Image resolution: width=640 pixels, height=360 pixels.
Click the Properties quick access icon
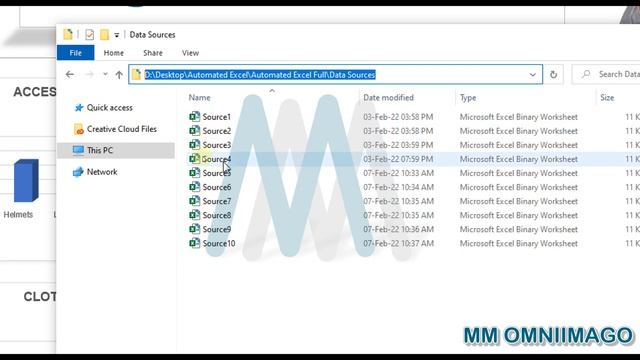pos(89,35)
